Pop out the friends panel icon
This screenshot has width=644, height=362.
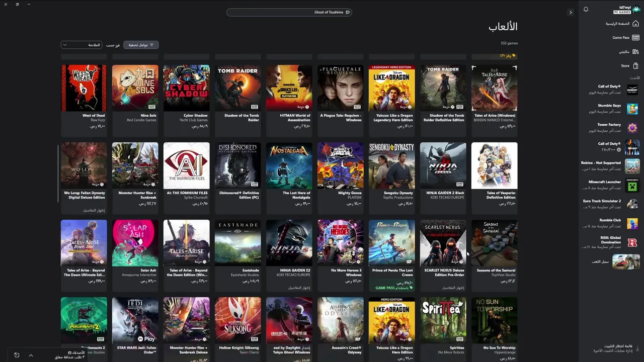[17, 355]
